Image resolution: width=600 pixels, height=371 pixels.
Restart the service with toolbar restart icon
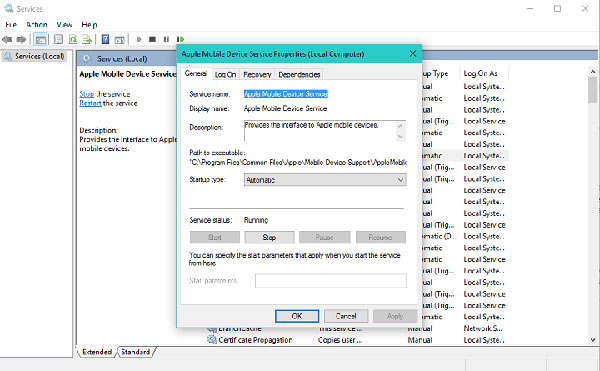tap(180, 39)
